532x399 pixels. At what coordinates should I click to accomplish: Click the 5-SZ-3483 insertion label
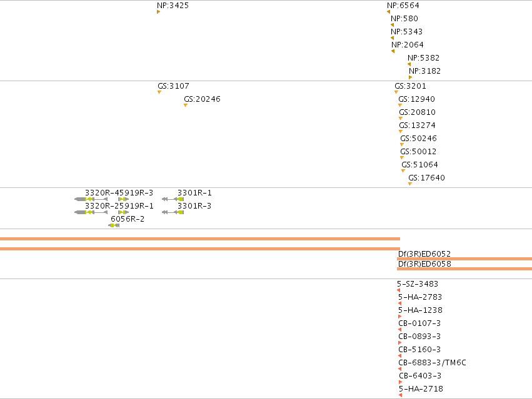(x=418, y=284)
